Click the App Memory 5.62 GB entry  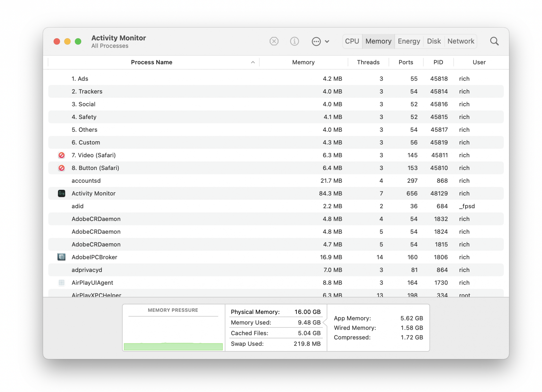(378, 318)
